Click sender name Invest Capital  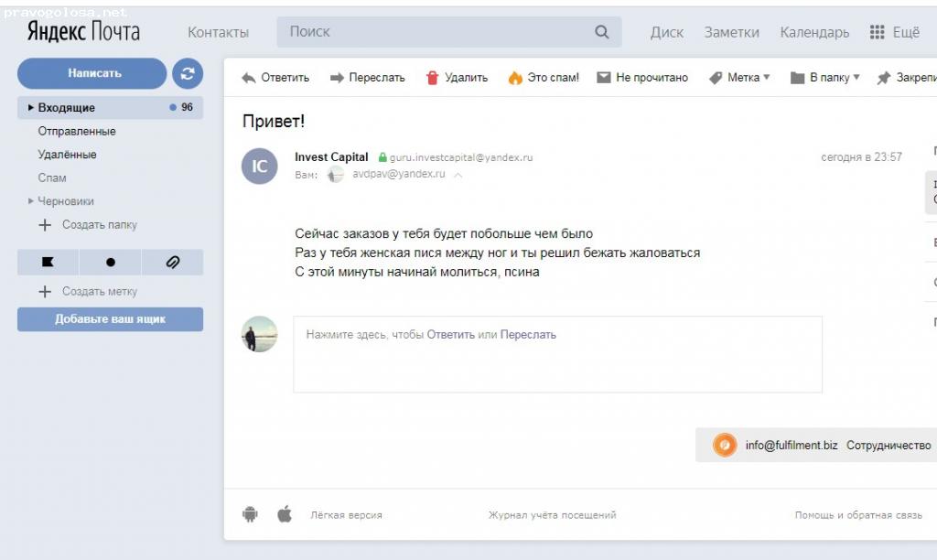coord(331,157)
